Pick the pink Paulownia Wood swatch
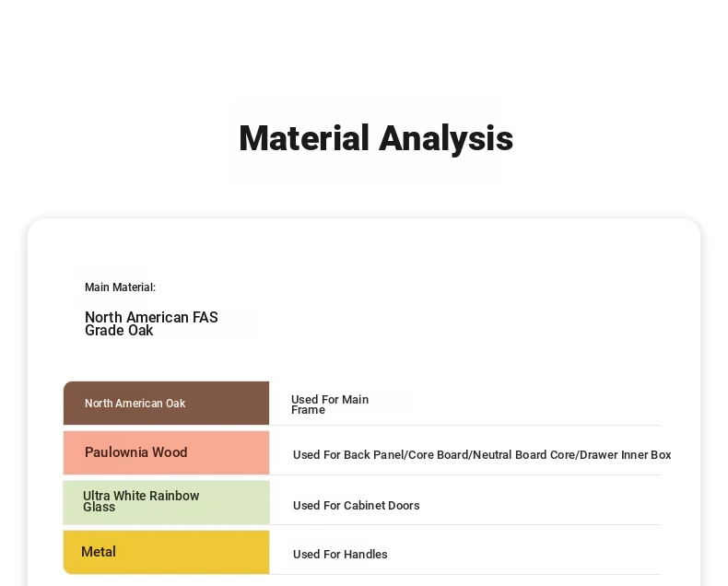This screenshot has height=586, width=728. (x=166, y=452)
